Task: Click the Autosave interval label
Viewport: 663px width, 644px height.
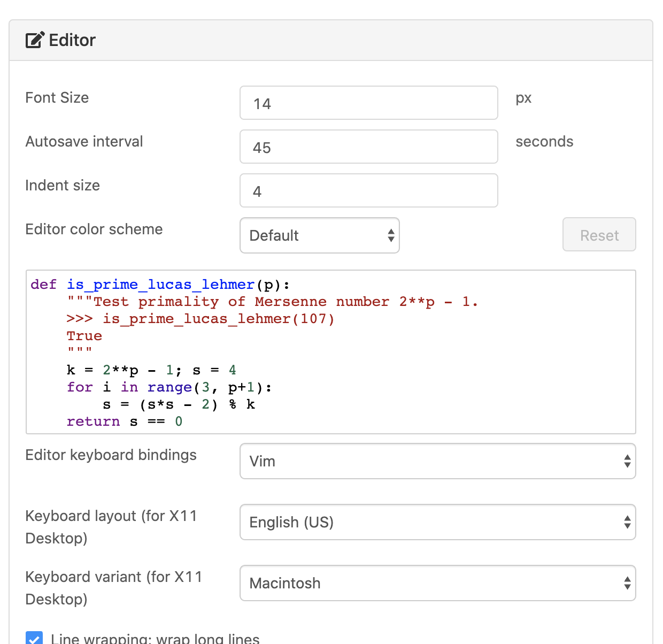Action: coord(84,142)
